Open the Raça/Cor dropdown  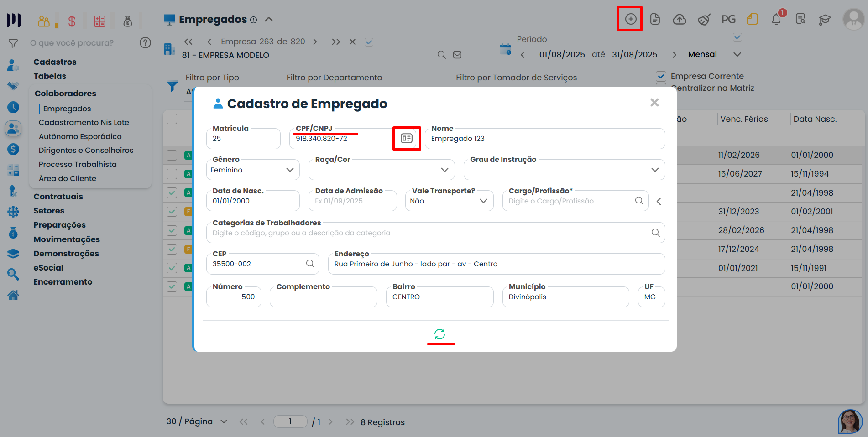(x=382, y=170)
